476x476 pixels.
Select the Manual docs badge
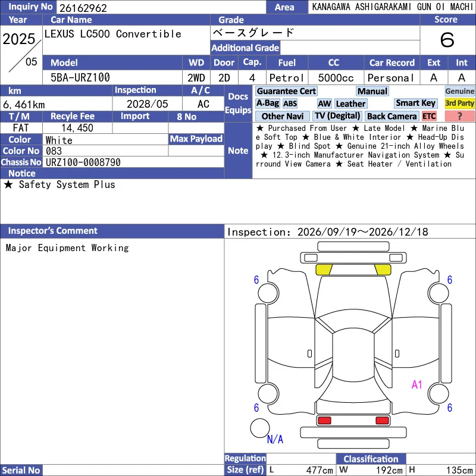tap(372, 91)
